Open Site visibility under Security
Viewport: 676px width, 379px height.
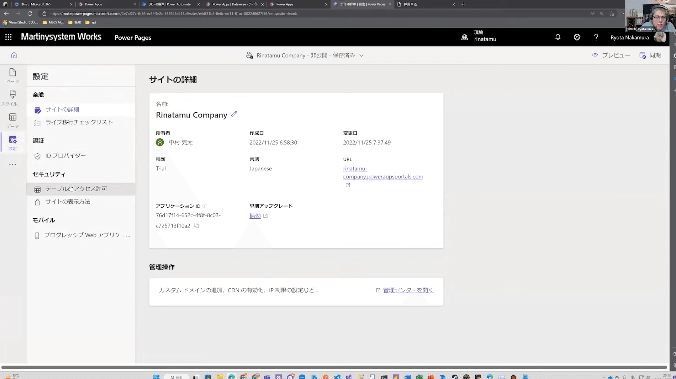(x=81, y=202)
